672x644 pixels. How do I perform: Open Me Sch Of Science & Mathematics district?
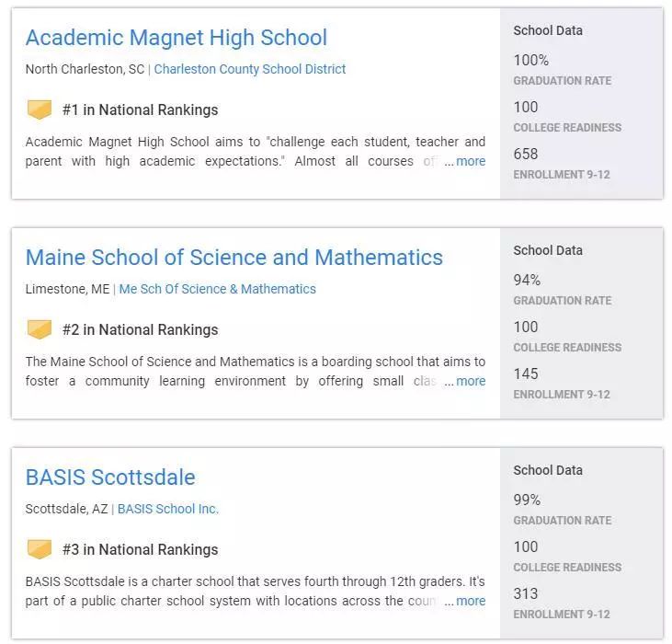[x=218, y=289]
